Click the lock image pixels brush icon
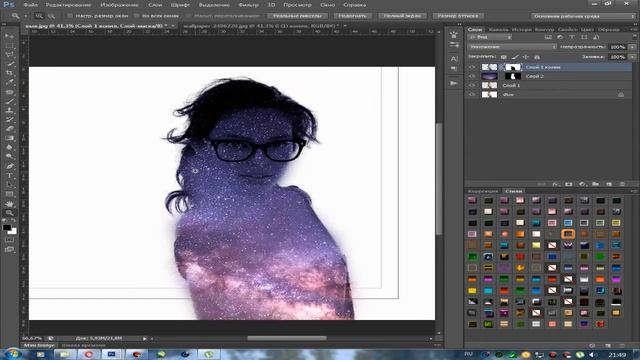Screen dimensions: 640x360 pos(515,57)
